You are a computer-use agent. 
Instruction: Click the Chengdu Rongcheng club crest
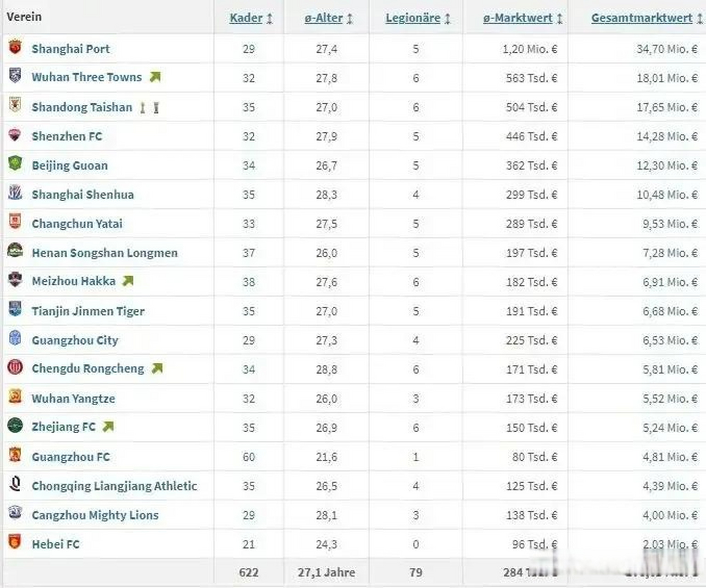[15, 367]
